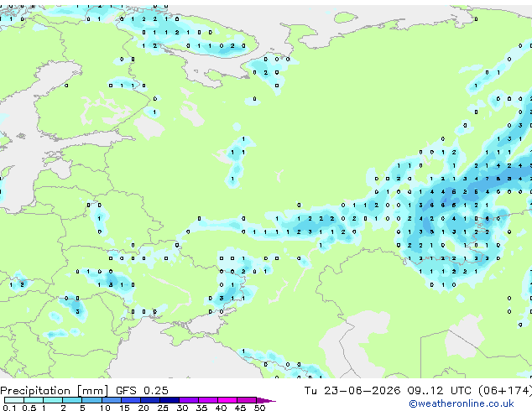532x411 pixels.
Task: Choose the legend swatch between 5 and 10
Action: click(x=91, y=400)
